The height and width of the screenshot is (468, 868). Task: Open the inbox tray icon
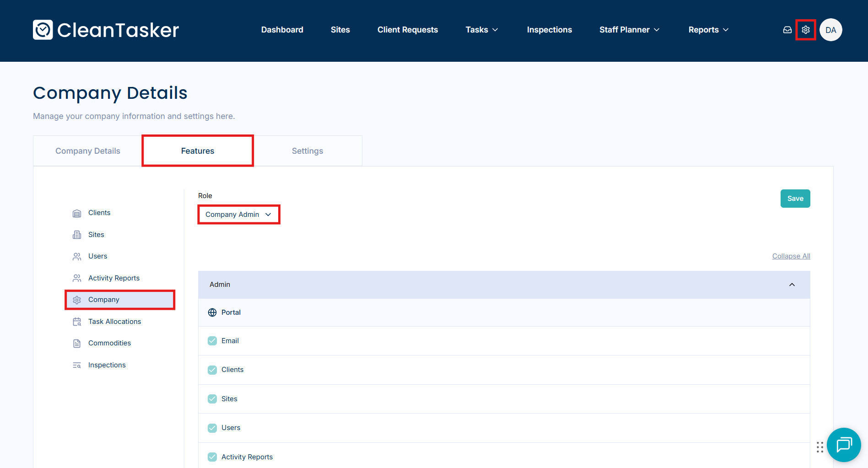click(787, 30)
